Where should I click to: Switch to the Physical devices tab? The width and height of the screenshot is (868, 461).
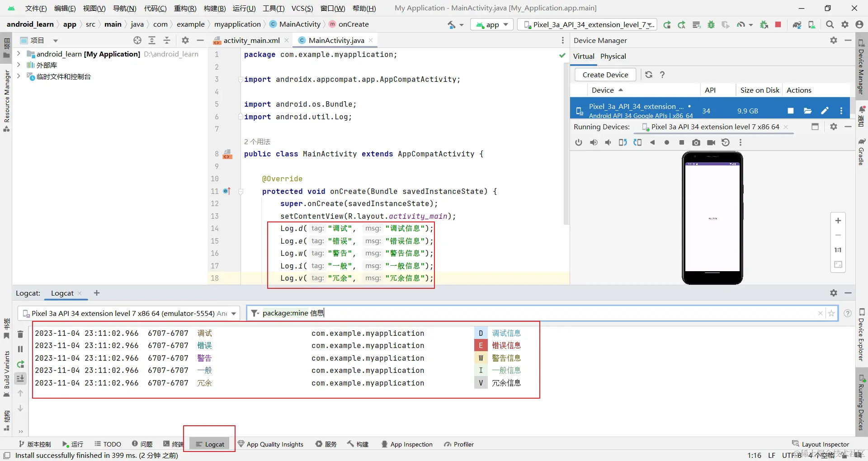613,56
